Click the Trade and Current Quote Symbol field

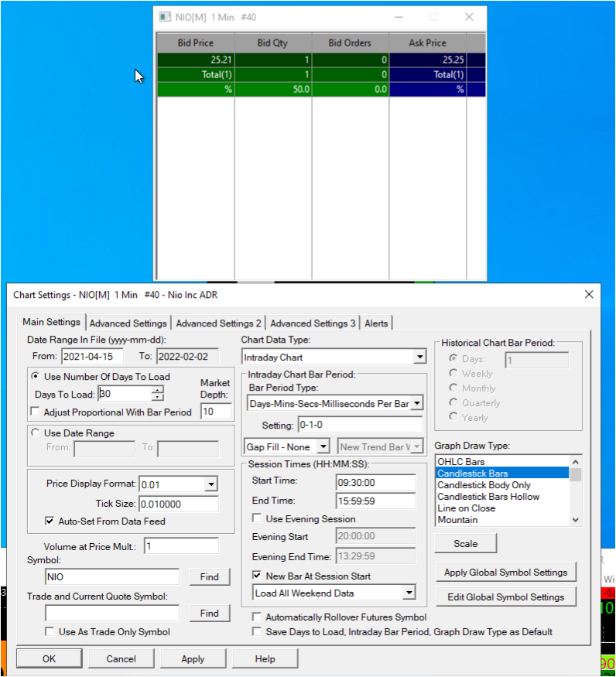pos(112,613)
